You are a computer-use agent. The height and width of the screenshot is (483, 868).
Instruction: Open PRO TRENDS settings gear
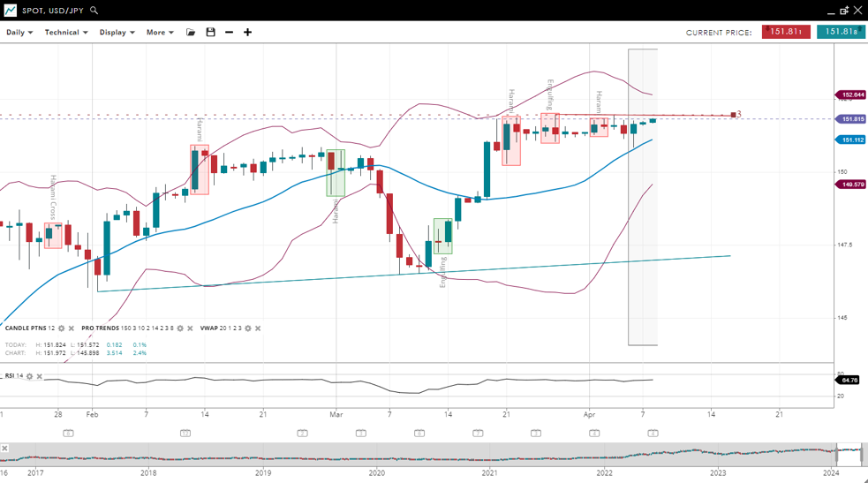(180, 328)
